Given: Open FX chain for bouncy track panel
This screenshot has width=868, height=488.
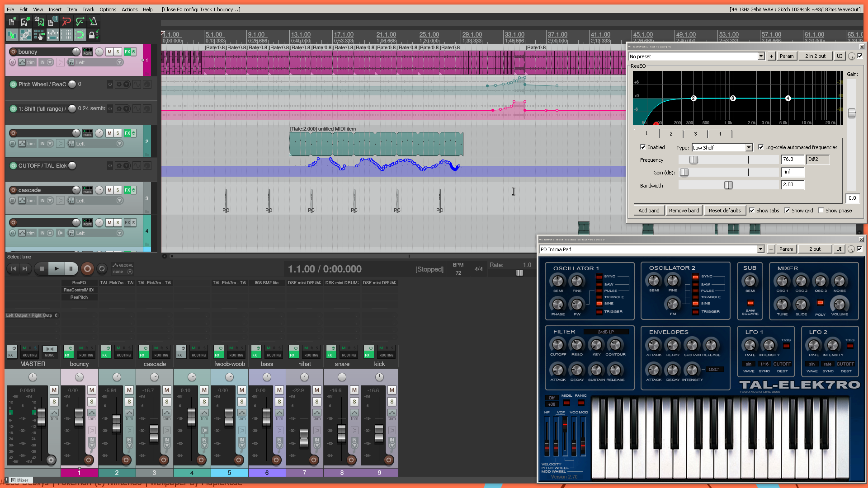Looking at the screenshot, I should coord(127,52).
